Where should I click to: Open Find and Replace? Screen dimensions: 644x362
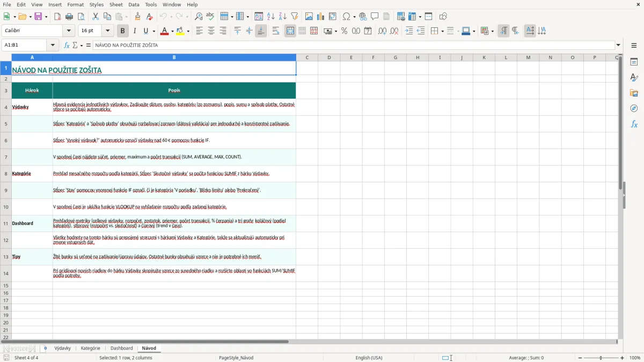[199, 17]
